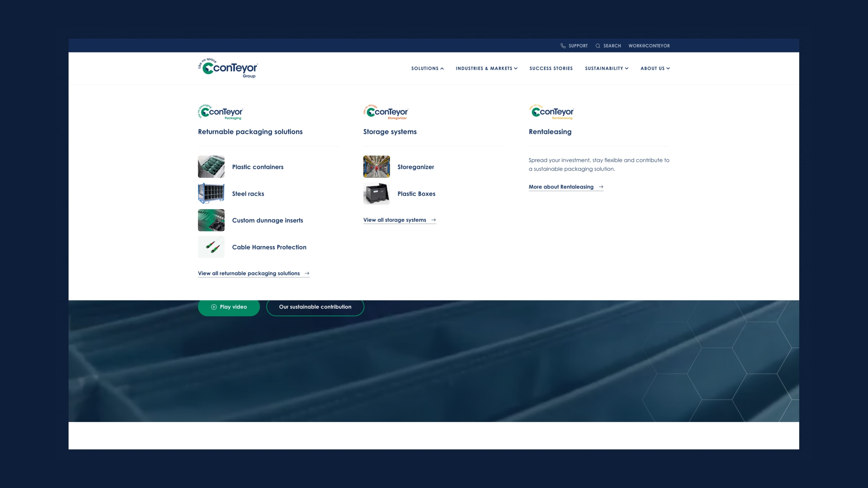
Task: Click the Conteyor Packaging logo
Action: [220, 112]
